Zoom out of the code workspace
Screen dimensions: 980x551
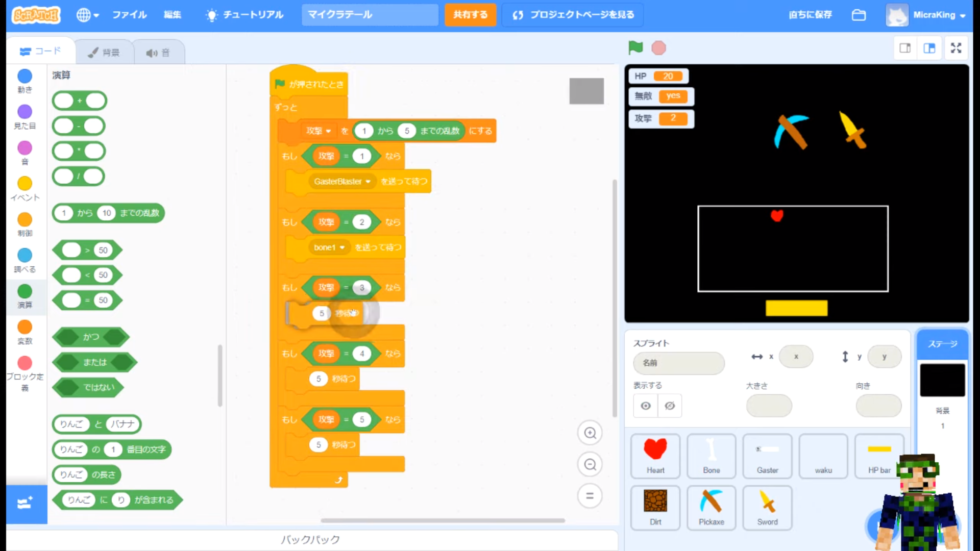pyautogui.click(x=590, y=464)
